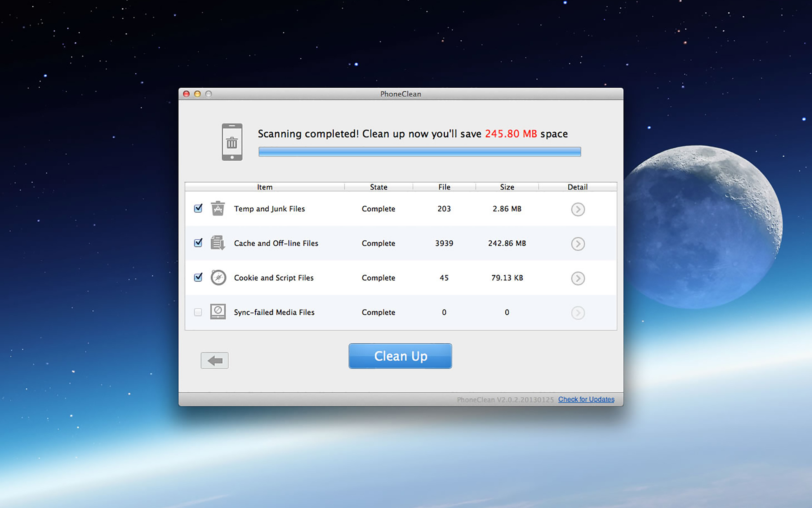Click the 3939 file count
This screenshot has width=812, height=508.
click(x=444, y=243)
